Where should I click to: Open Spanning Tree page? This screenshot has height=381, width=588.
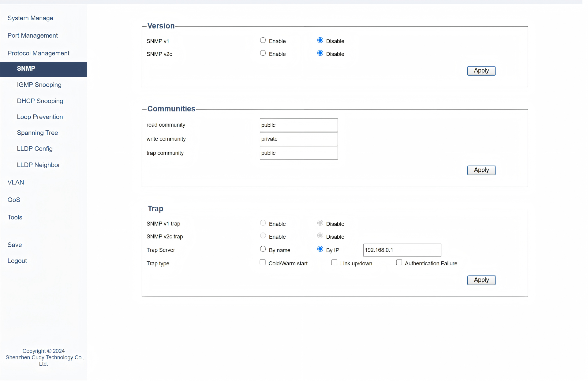tap(37, 133)
